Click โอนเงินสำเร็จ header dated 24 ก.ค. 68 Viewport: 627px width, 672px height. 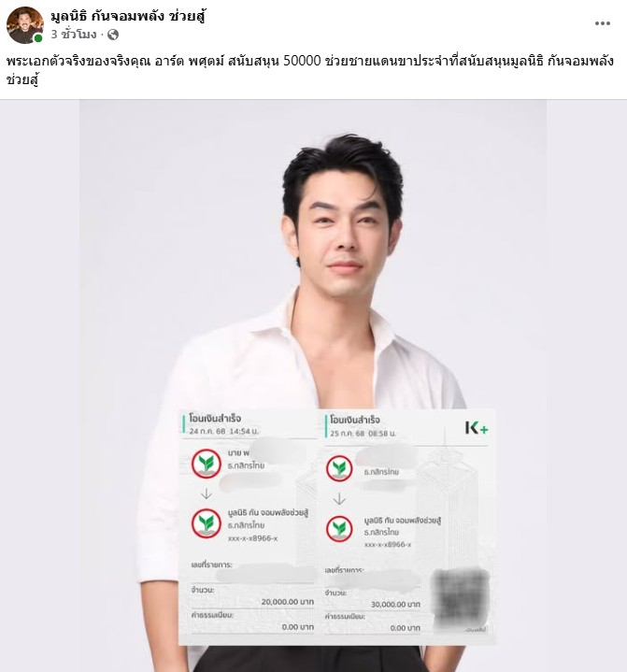(215, 419)
